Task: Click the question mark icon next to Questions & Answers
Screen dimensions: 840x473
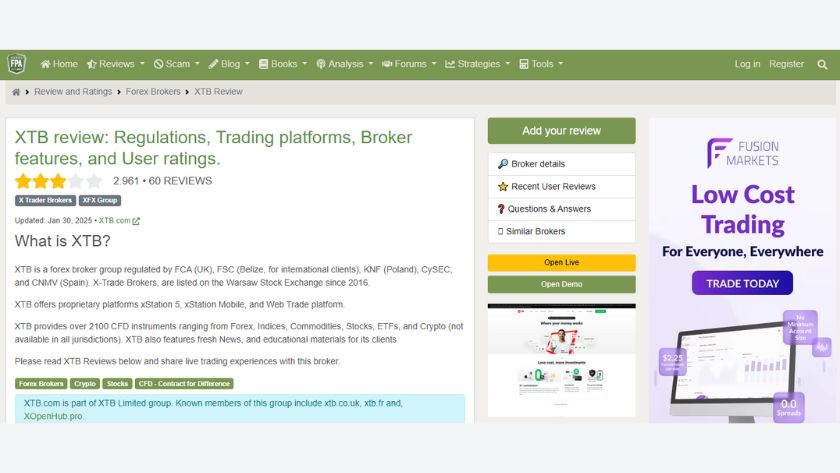Action: click(501, 209)
